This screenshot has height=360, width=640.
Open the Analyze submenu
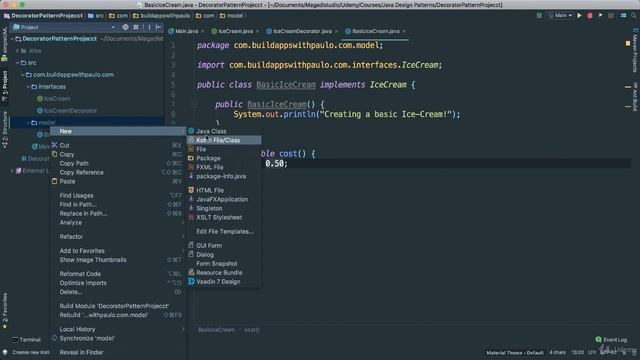[x=118, y=222]
